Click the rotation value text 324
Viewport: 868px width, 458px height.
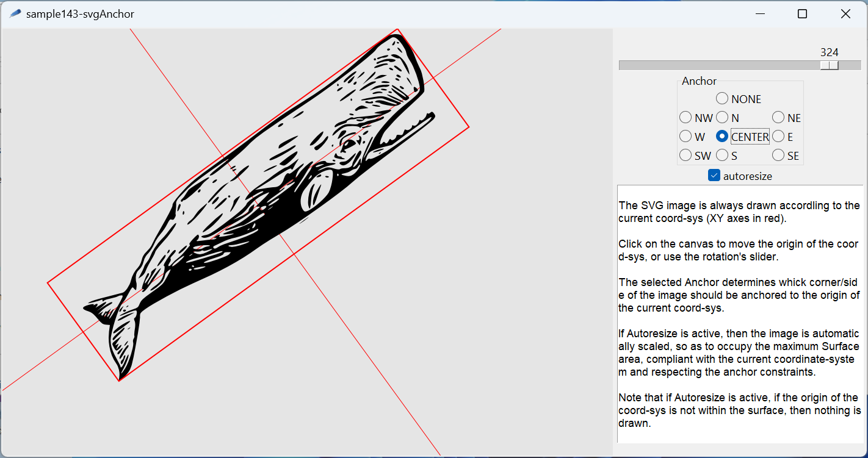pyautogui.click(x=830, y=52)
